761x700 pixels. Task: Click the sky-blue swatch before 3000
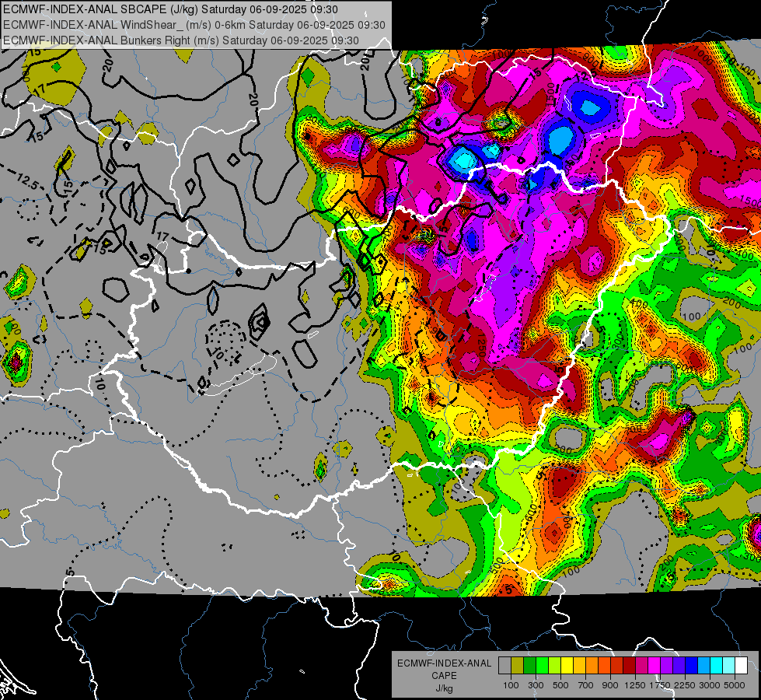704,666
